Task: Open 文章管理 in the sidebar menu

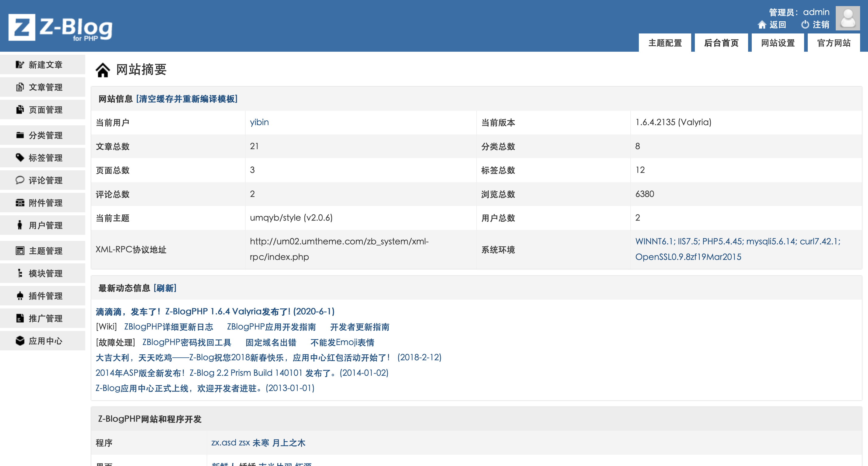Action: [x=43, y=87]
